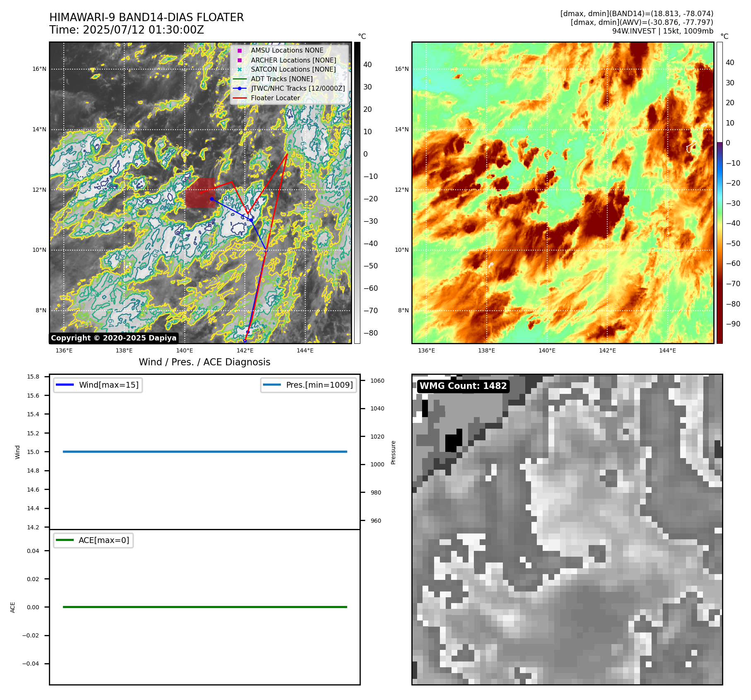Click the 15.0 tick on Wind axis
Screen dimensions: 751x700
[x=33, y=452]
